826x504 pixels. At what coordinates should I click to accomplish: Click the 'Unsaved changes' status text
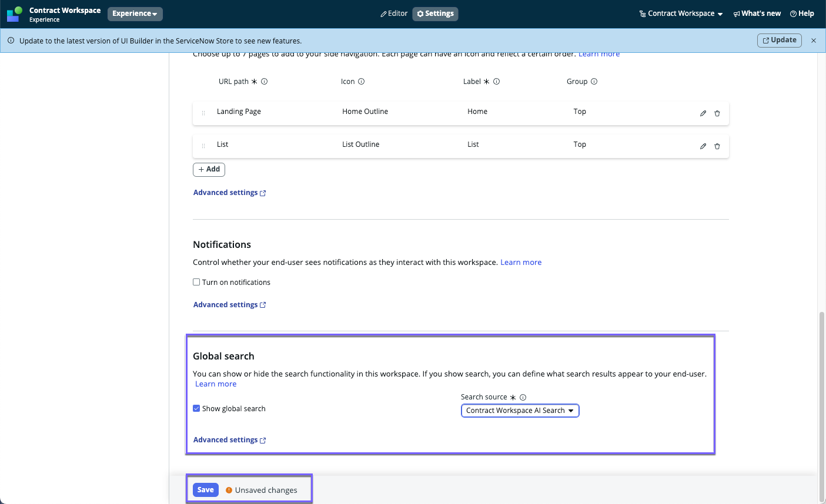[x=266, y=490]
